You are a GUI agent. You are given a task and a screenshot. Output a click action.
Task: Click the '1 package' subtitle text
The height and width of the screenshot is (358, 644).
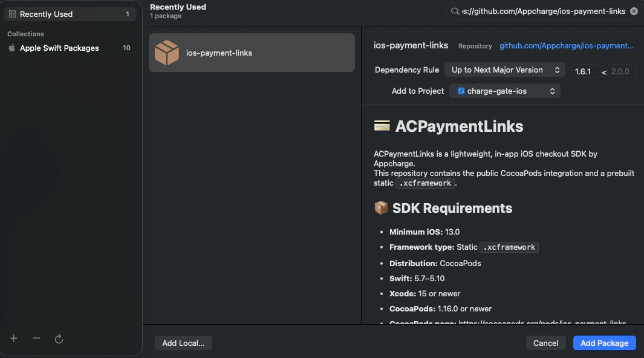tap(166, 16)
